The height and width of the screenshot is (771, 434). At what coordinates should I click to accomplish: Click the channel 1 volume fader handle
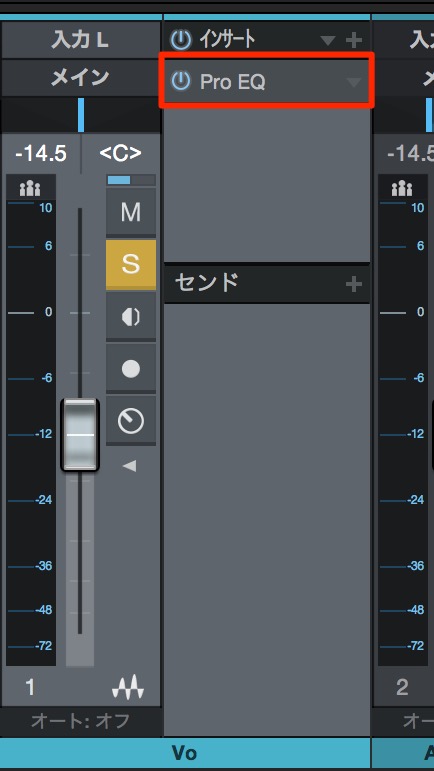[x=80, y=435]
